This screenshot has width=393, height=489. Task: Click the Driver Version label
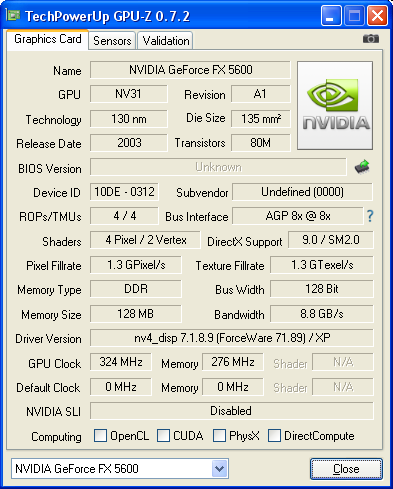(48, 339)
